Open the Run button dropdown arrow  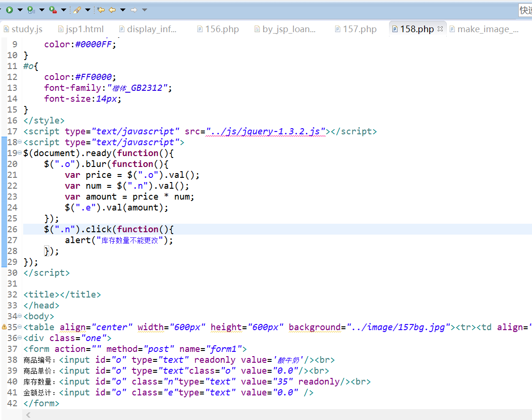click(x=20, y=10)
